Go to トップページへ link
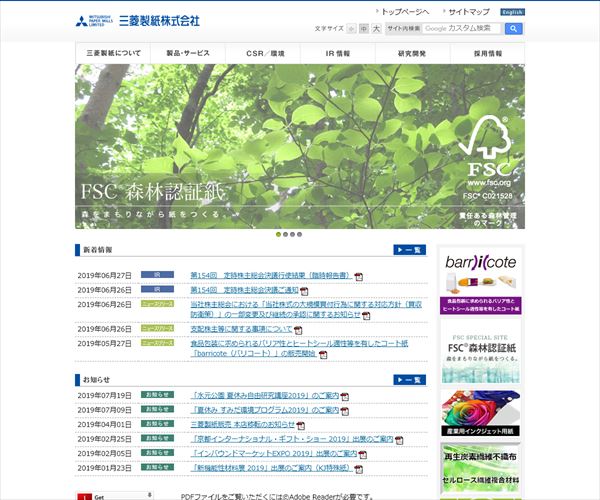Screen dimensions: 600x500 point(403,12)
